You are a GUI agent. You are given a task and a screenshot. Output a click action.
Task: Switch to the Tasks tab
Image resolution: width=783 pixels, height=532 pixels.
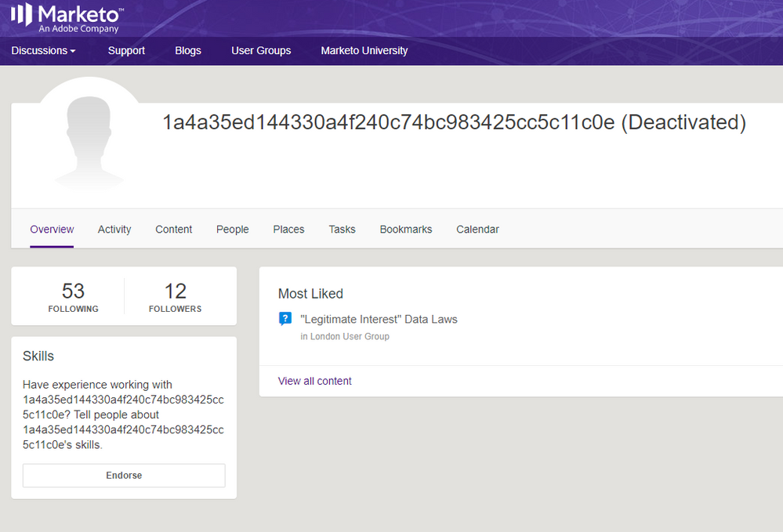tap(342, 230)
